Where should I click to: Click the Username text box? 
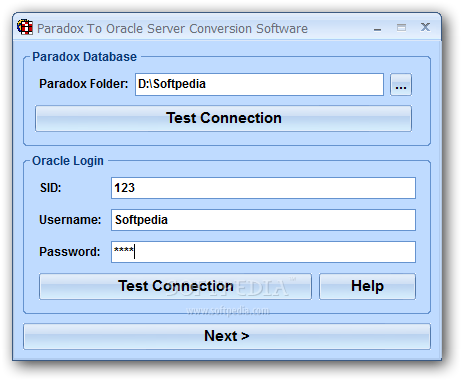click(x=263, y=220)
